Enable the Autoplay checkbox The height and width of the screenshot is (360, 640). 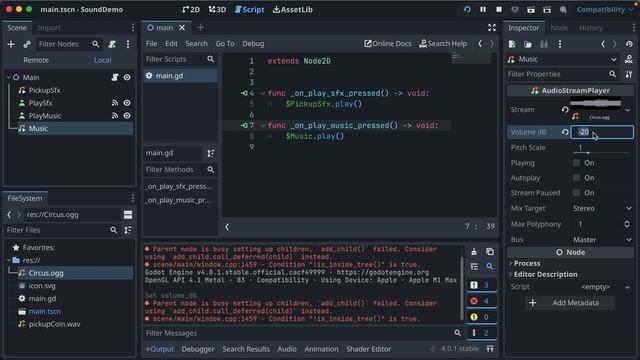tap(576, 178)
